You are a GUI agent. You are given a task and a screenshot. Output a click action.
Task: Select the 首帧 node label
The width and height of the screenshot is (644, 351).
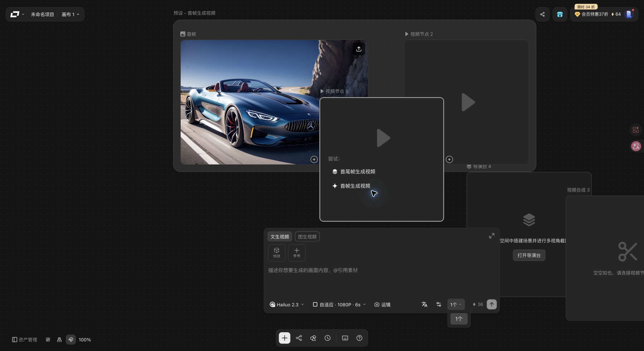point(188,34)
